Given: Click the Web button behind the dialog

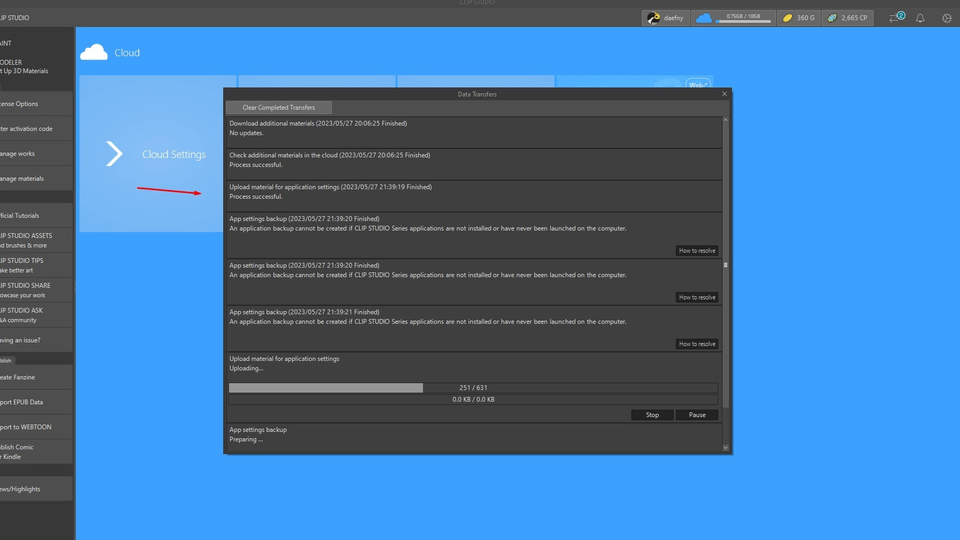Looking at the screenshot, I should coord(698,84).
